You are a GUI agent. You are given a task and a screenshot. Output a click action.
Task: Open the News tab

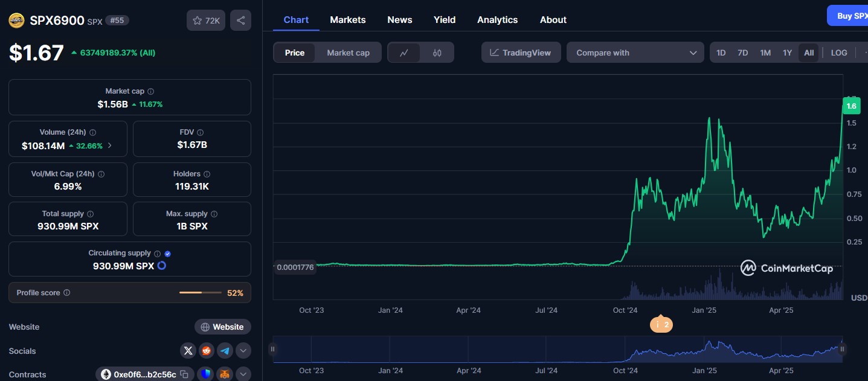[x=400, y=20]
